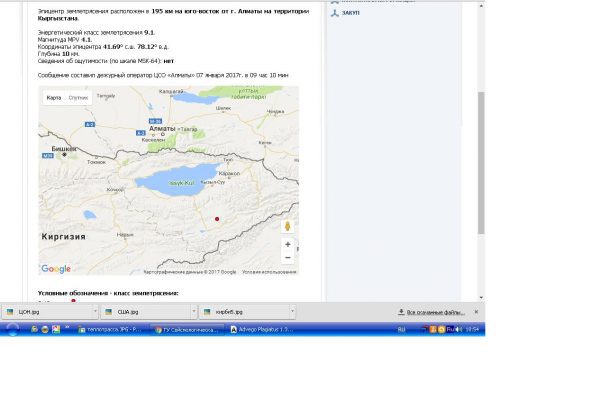Click the orange tray icon in system tray
This screenshot has height=400, width=600.
433,329
